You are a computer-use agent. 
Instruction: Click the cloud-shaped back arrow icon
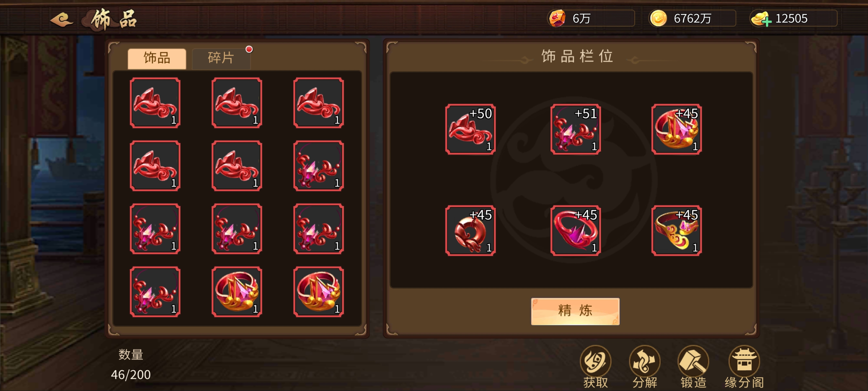[61, 19]
